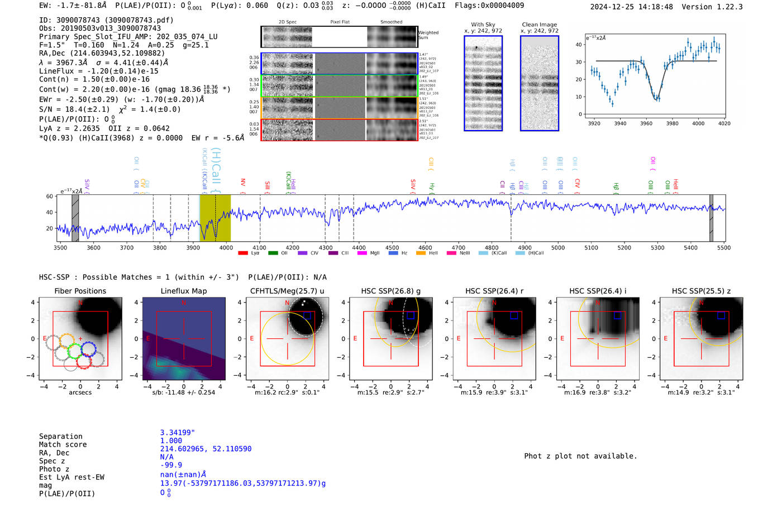
Task: Click the match score 1.000 value
Action: click(171, 441)
